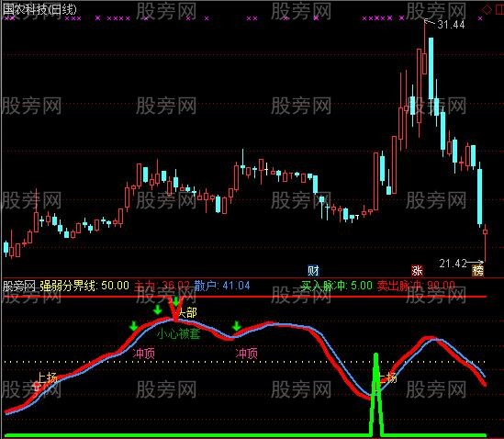
Task: Click the 上扬 label next to the green spike
Action: coord(388,377)
